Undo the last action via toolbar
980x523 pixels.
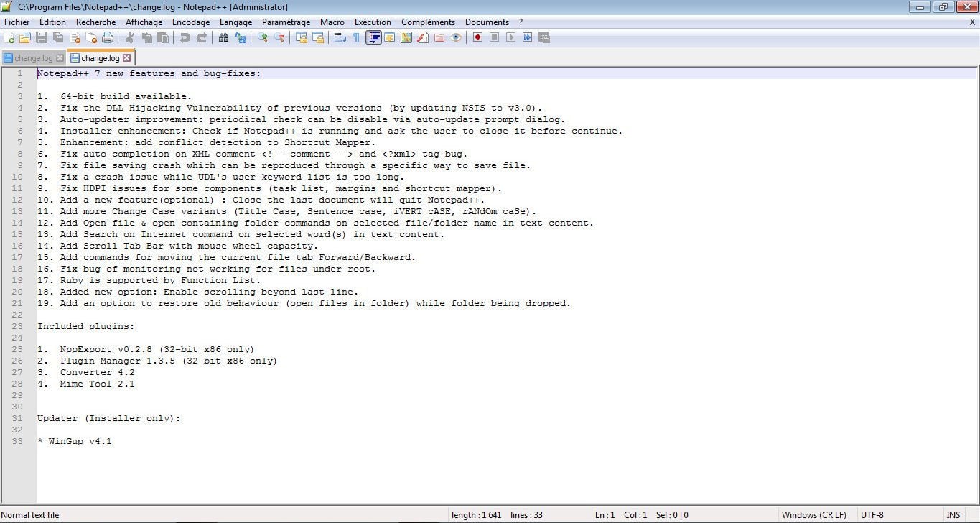coord(185,37)
